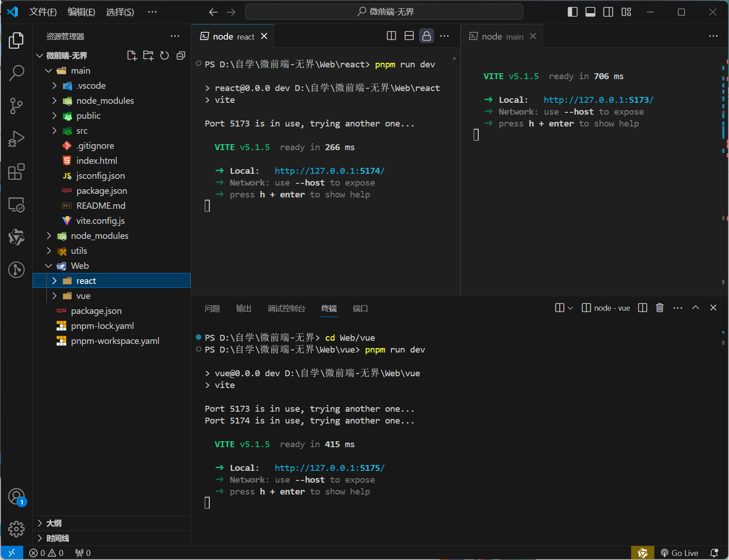
Task: Collapse all folders in explorer
Action: click(x=181, y=55)
